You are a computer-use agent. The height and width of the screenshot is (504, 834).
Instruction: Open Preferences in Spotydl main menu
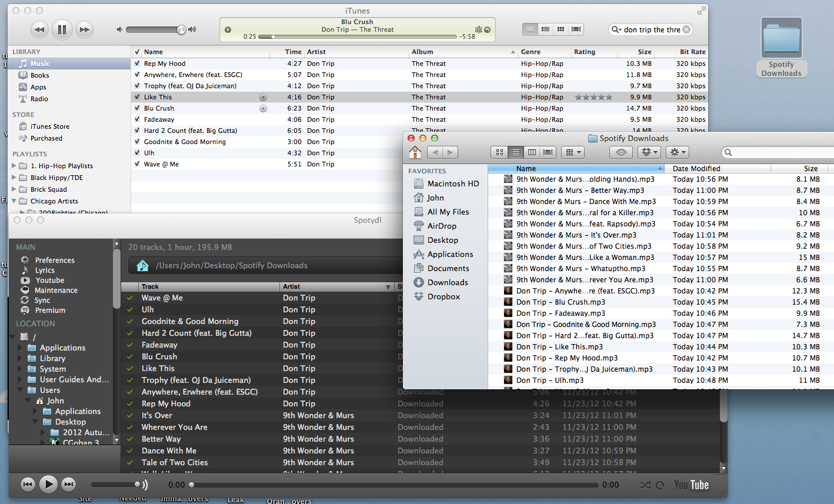tap(55, 260)
